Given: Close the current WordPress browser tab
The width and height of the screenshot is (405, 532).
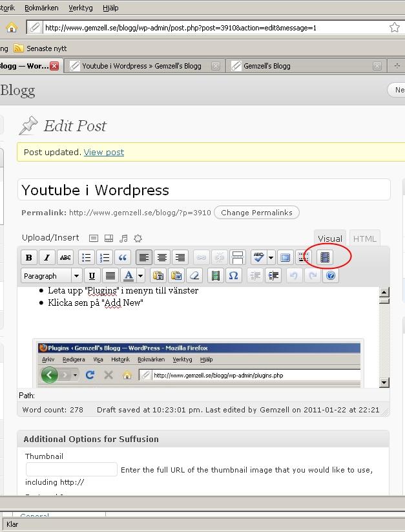Looking at the screenshot, I should click(x=54, y=66).
